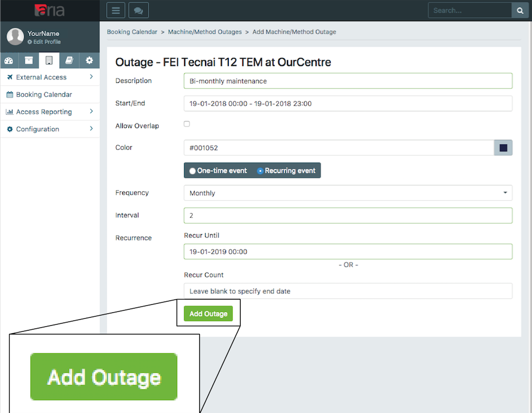Select the building facility tab
This screenshot has width=532, height=413.
click(49, 61)
